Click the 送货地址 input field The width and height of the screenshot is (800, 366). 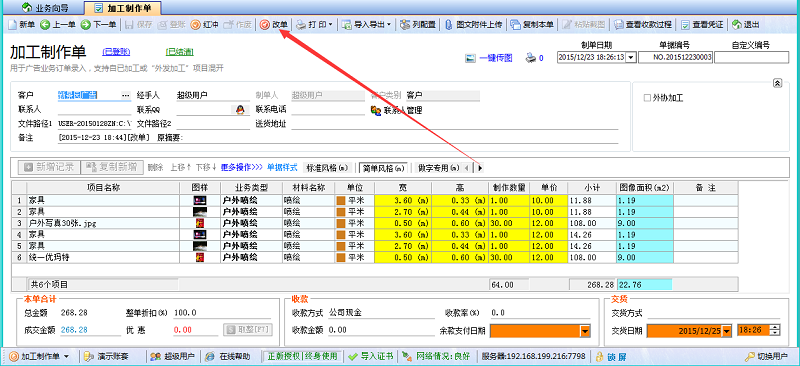tap(455, 124)
